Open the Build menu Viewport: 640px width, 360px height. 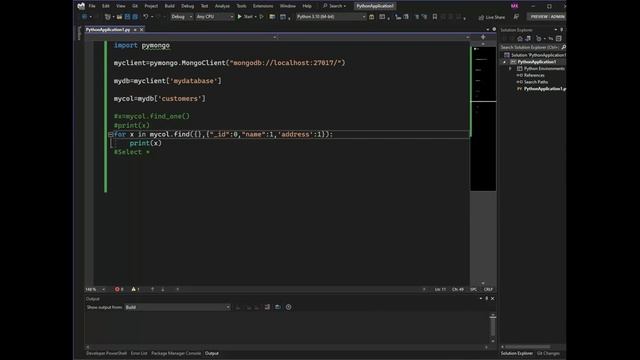pyautogui.click(x=169, y=6)
